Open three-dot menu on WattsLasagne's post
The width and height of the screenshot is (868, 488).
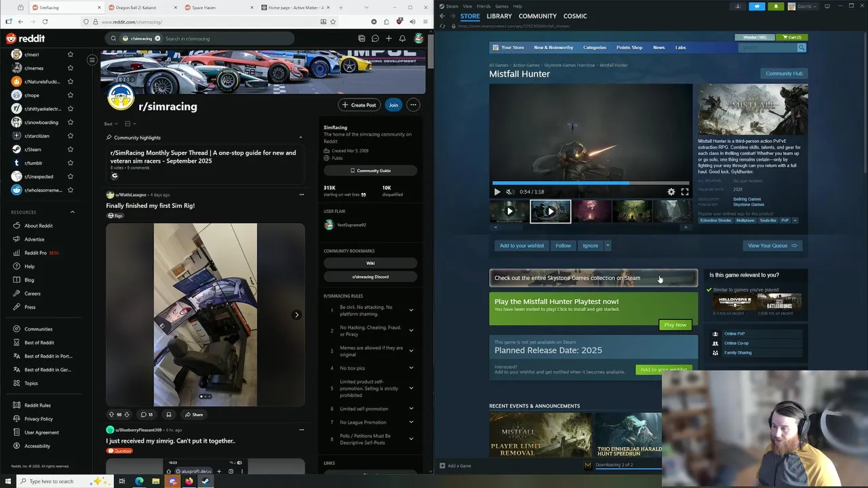pyautogui.click(x=302, y=195)
